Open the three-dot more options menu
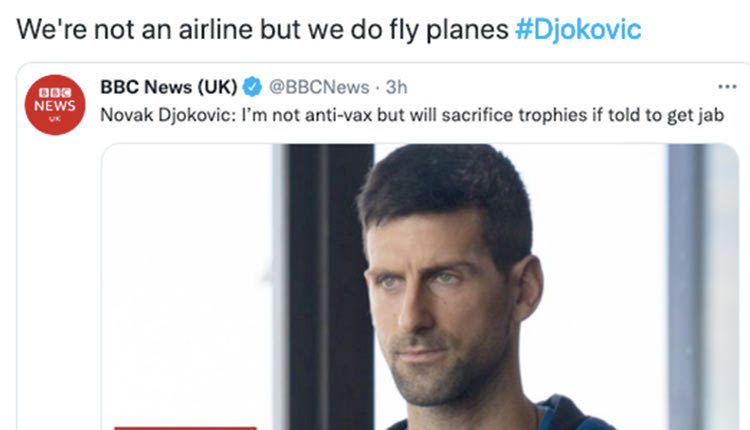The image size is (750, 430). coord(727,87)
